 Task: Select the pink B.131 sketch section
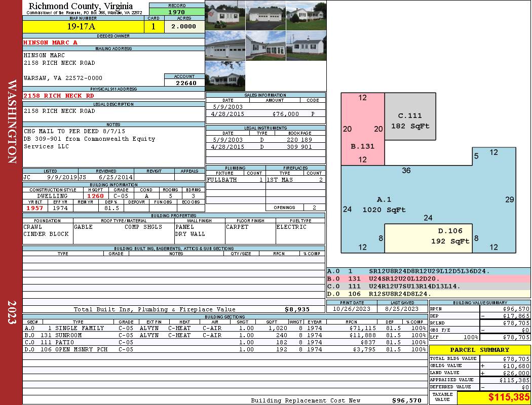click(x=363, y=129)
